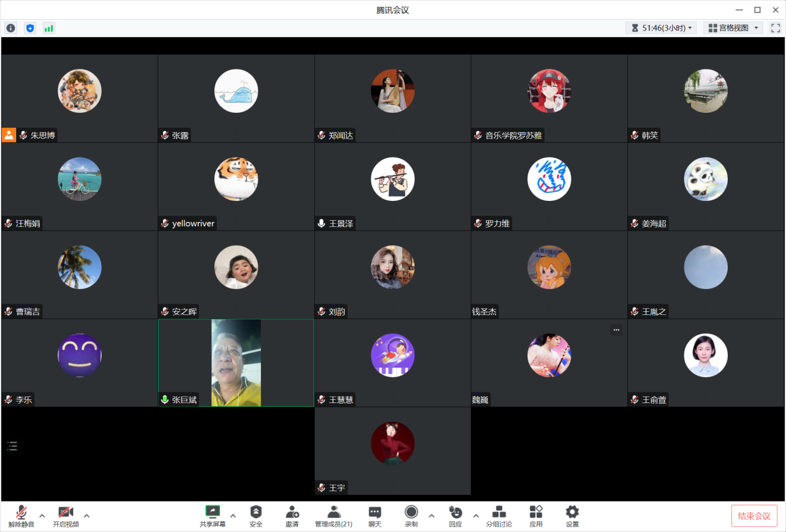Open the 聊天 chat panel
Image resolution: width=786 pixels, height=532 pixels.
click(x=375, y=515)
